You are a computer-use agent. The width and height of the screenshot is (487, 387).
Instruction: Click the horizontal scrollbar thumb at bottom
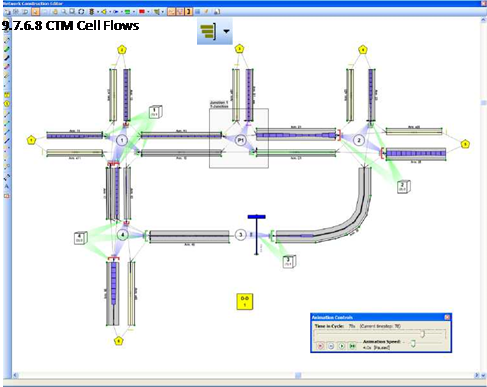coord(298,376)
